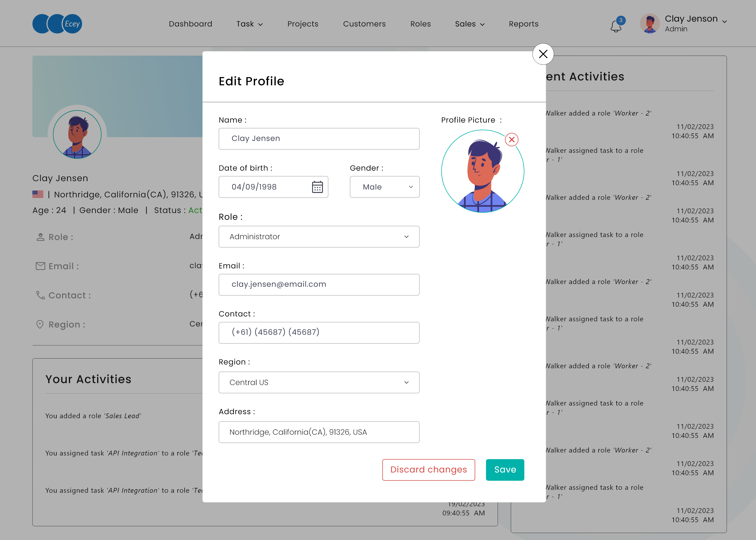Click the location pin icon beside Region
Viewport: 756px width, 540px height.
click(x=40, y=324)
